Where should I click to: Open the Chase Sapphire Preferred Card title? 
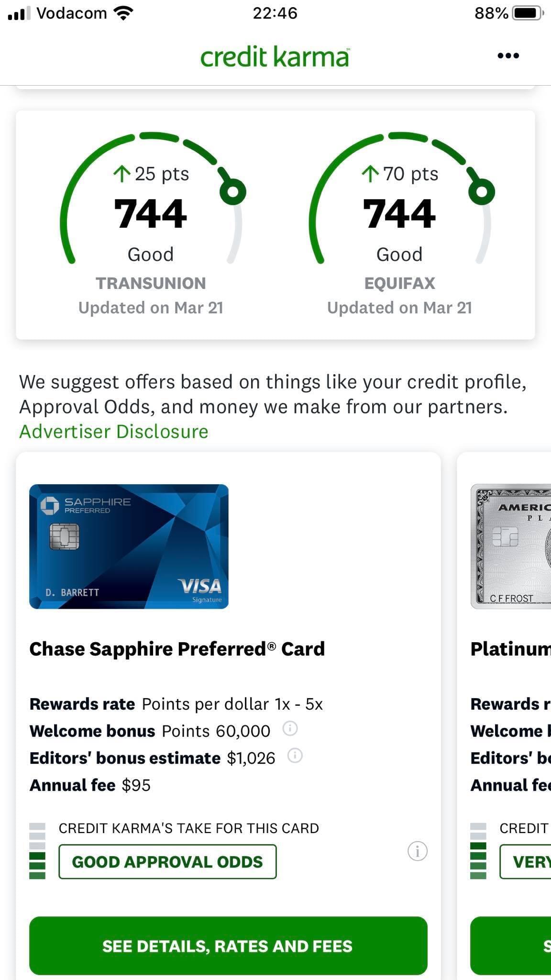tap(177, 649)
